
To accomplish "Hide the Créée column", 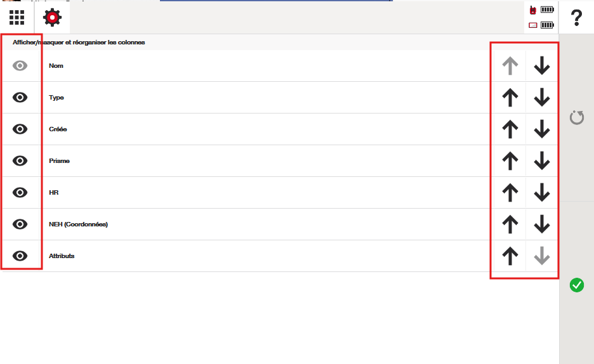I will click(20, 129).
